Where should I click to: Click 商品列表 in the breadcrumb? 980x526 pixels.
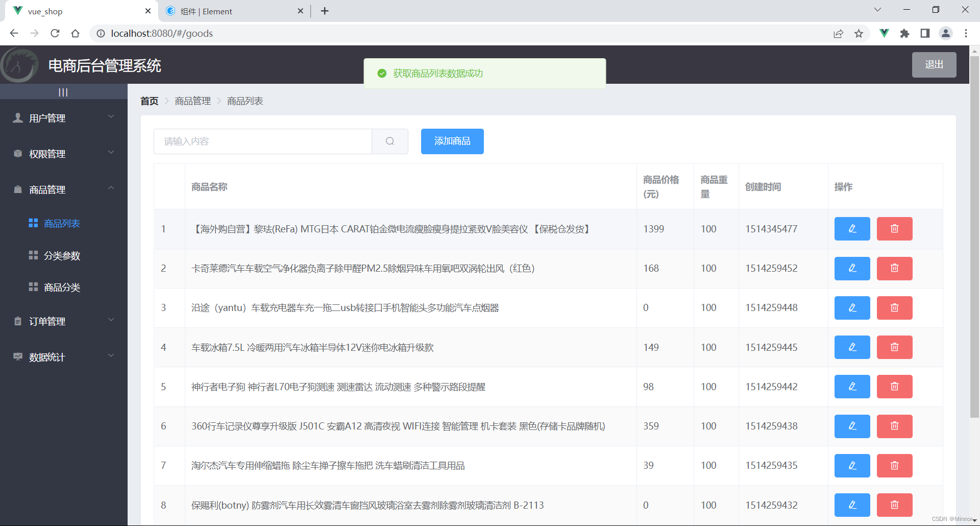click(245, 101)
